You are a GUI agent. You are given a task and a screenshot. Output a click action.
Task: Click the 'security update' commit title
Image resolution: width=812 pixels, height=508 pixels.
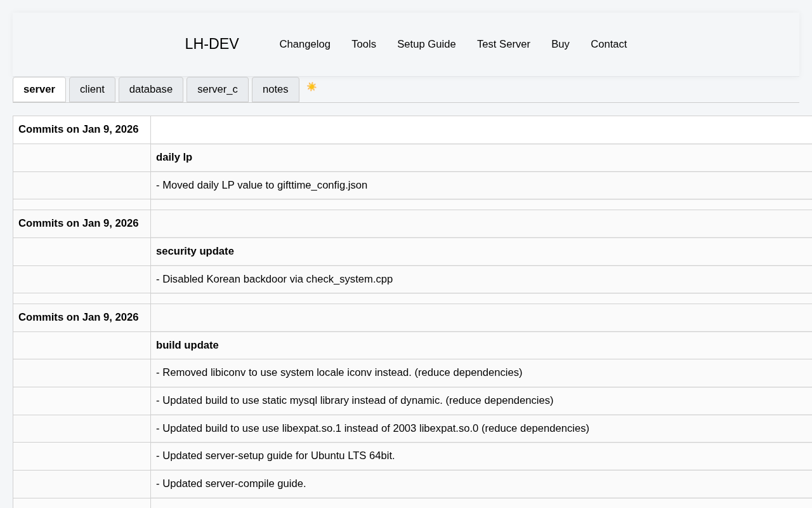point(195,251)
